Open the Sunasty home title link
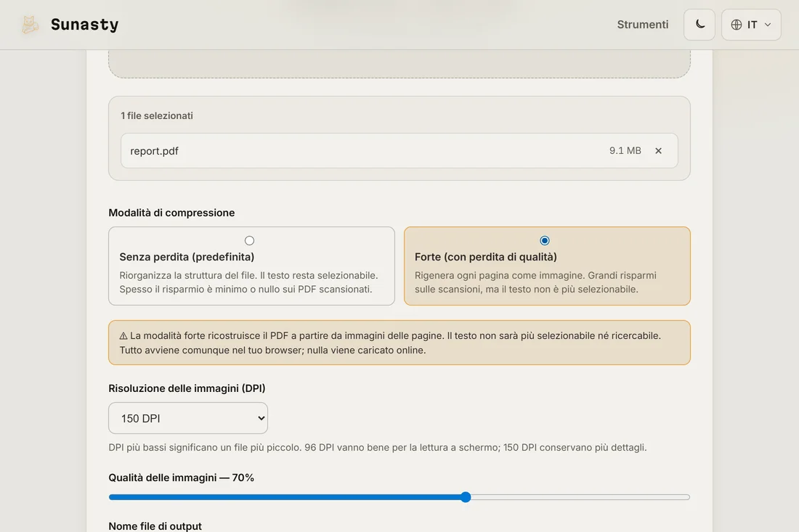799x532 pixels. click(84, 25)
